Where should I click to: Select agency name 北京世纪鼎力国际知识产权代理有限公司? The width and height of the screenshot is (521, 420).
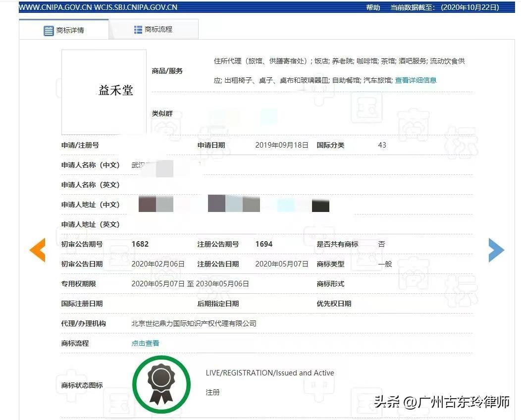[194, 323]
